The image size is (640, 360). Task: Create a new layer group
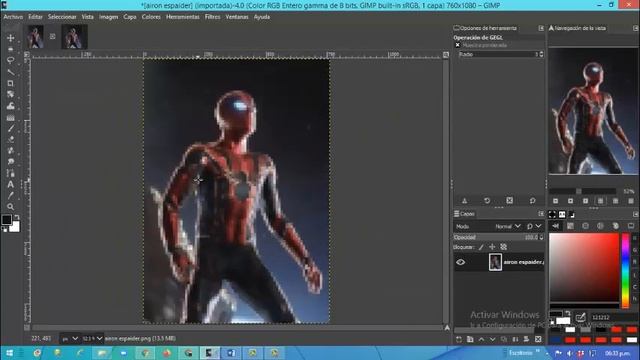(470, 339)
